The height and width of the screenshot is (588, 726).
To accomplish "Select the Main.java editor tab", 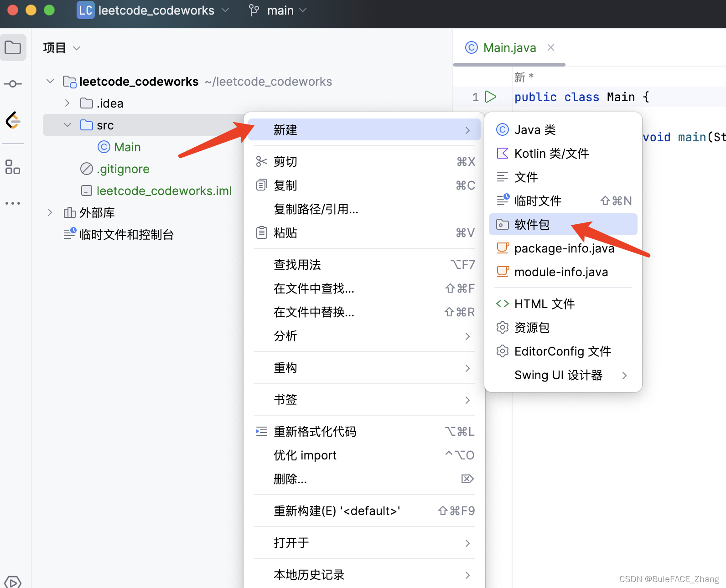I will tap(509, 47).
